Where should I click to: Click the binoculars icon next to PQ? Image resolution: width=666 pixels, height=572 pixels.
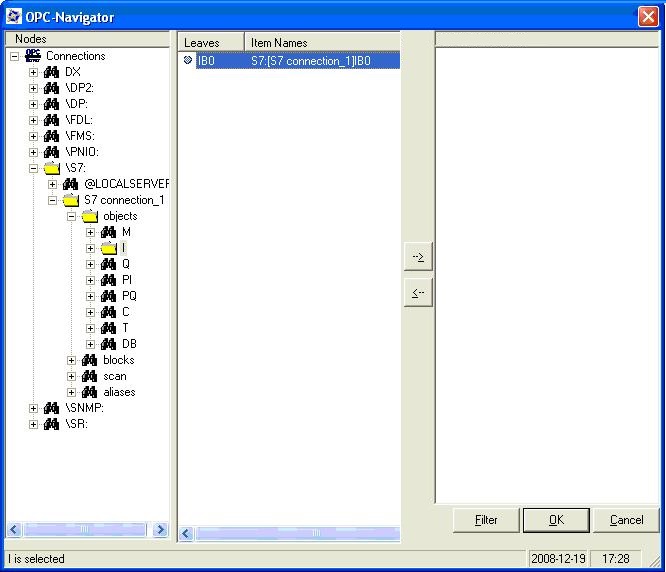[108, 296]
